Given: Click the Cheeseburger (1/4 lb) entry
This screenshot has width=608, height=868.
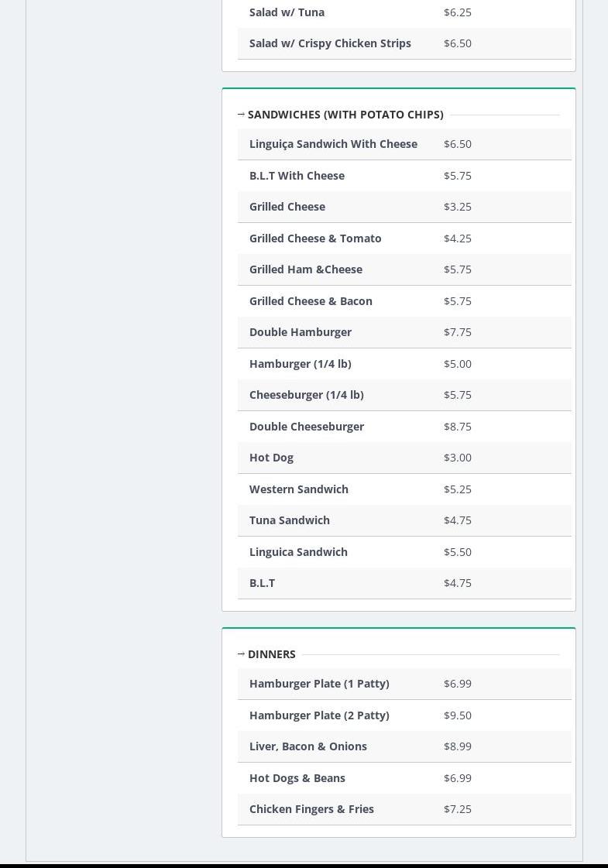Looking at the screenshot, I should [307, 395].
